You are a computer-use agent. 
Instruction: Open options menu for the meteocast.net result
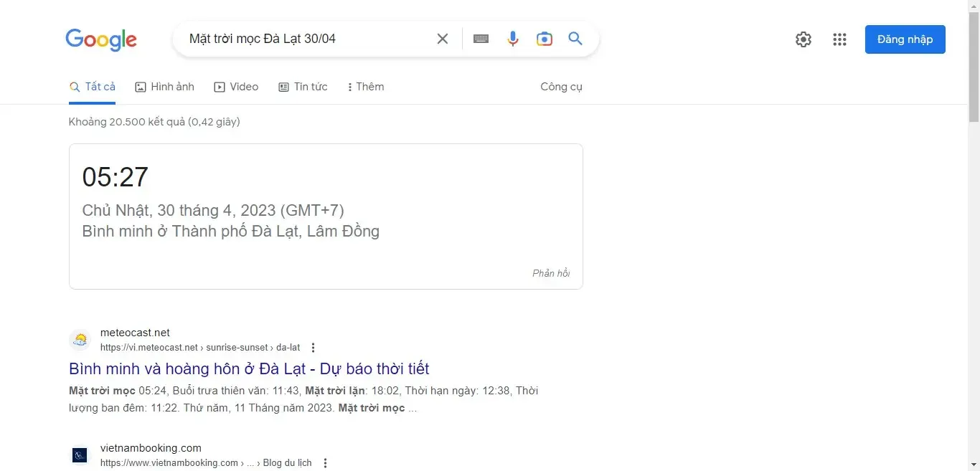point(313,347)
